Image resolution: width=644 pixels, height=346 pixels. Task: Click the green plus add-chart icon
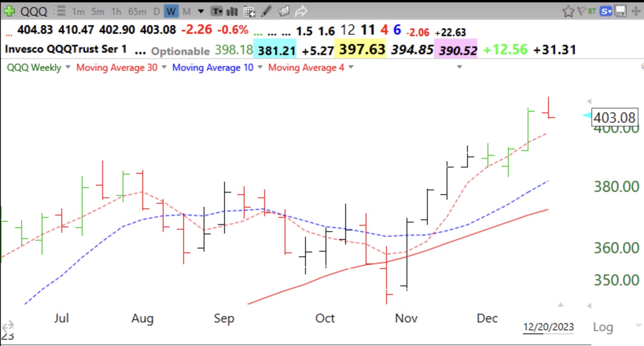(x=9, y=11)
